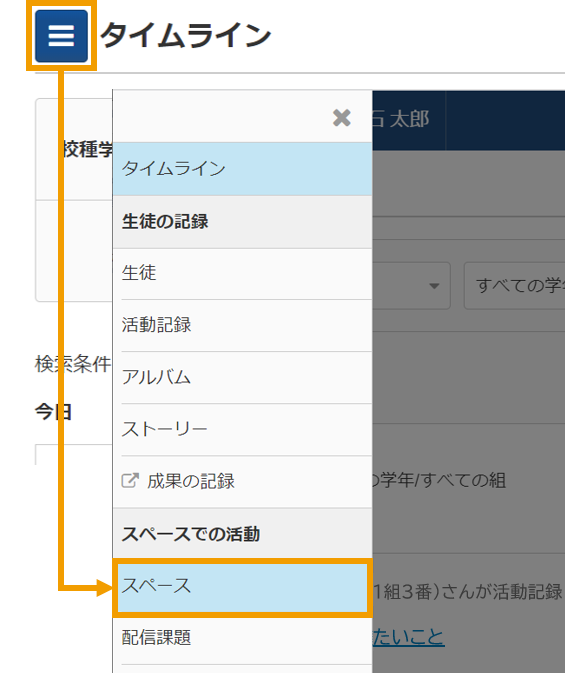
Task: Go to 活動記録 menu item
Action: point(243,325)
